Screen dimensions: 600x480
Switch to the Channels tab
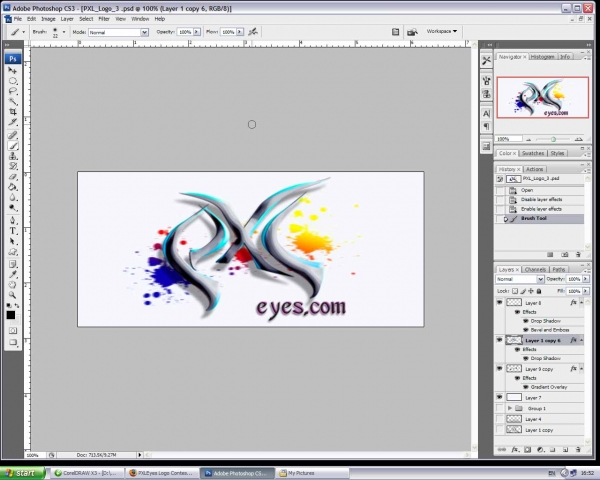535,269
